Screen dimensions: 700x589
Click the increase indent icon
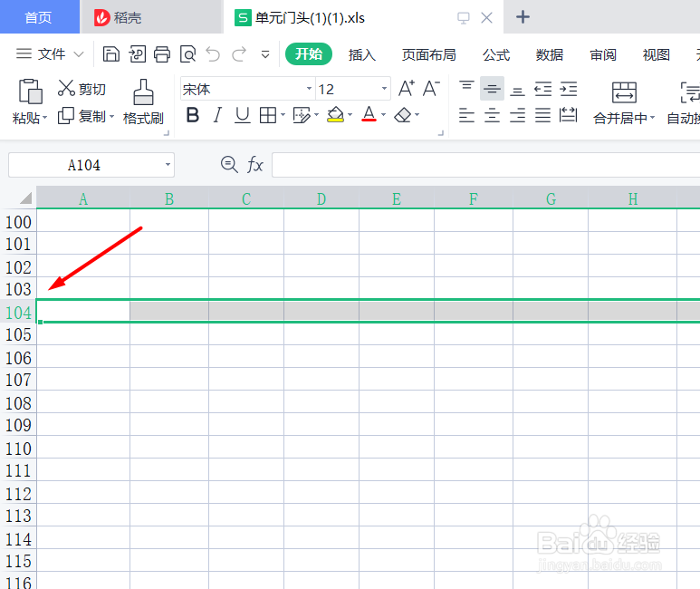[569, 89]
